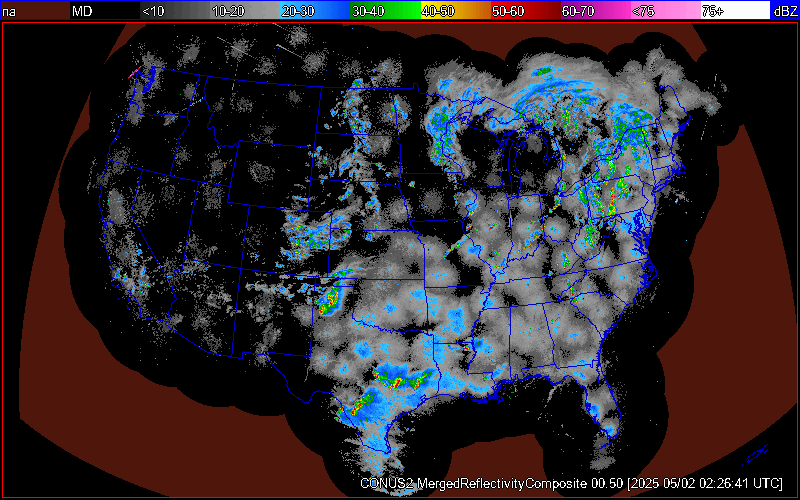
Task: Click the 'CONUS2 MergedReflectivityComposite 00.50' caption
Action: [491, 483]
